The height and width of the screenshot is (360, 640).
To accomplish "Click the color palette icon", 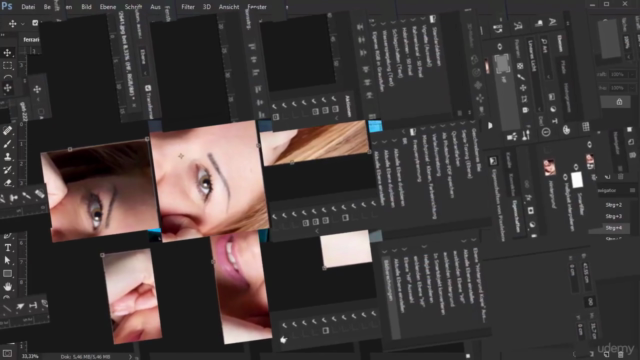I will click(x=566, y=130).
